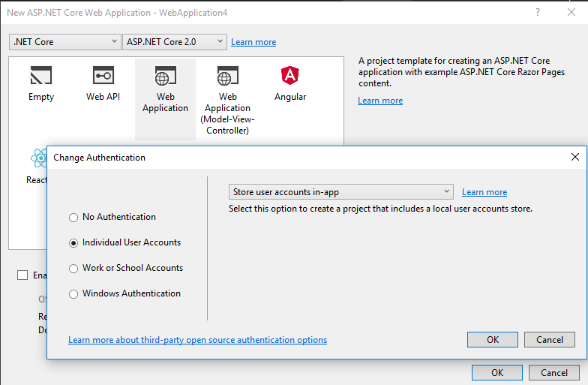588x385 pixels.
Task: Choose the Angular template icon
Action: [289, 75]
